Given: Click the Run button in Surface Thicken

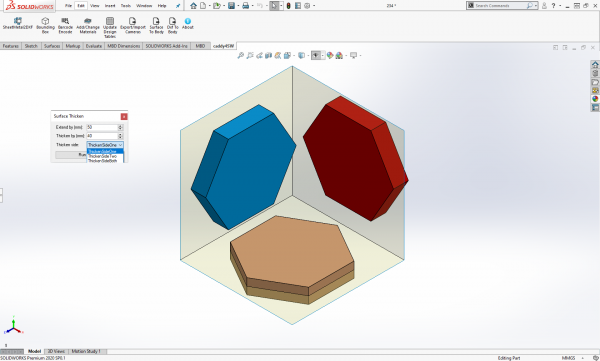Looking at the screenshot, I should (x=71, y=155).
